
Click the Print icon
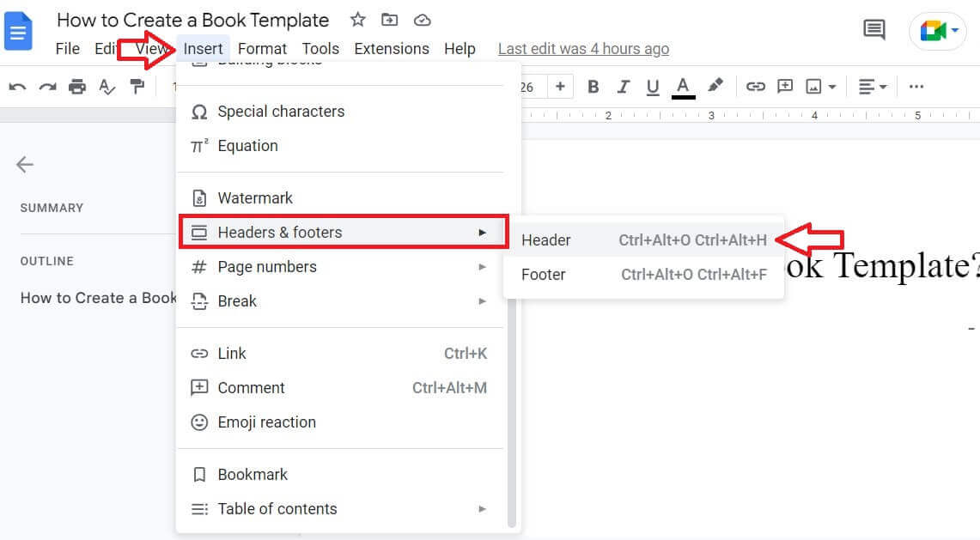(x=73, y=87)
